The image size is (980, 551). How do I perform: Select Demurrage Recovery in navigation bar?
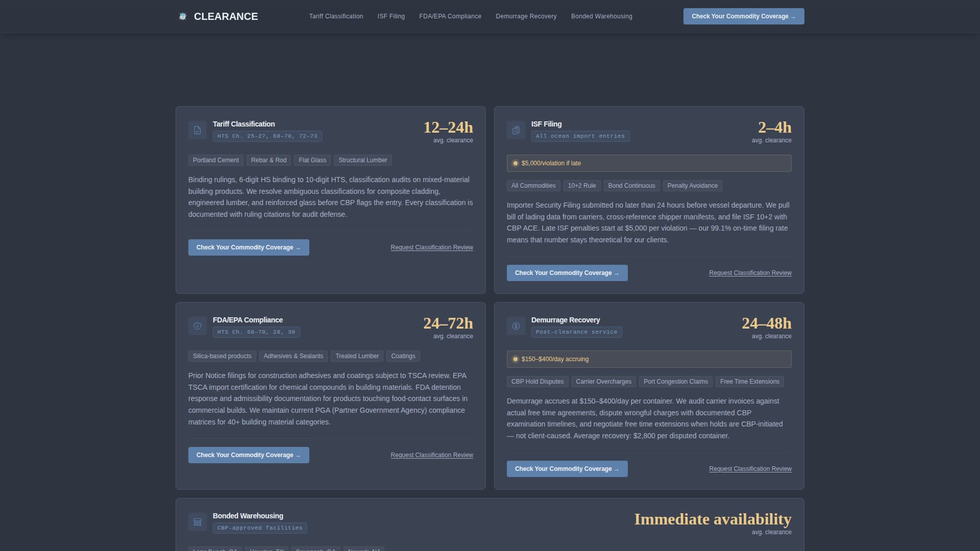click(x=526, y=16)
